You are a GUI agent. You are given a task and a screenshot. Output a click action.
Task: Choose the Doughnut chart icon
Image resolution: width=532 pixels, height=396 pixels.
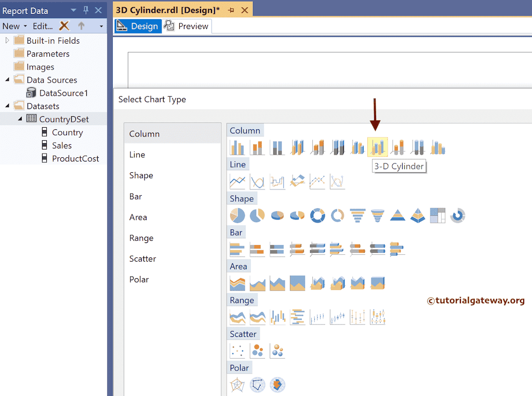[x=317, y=215]
